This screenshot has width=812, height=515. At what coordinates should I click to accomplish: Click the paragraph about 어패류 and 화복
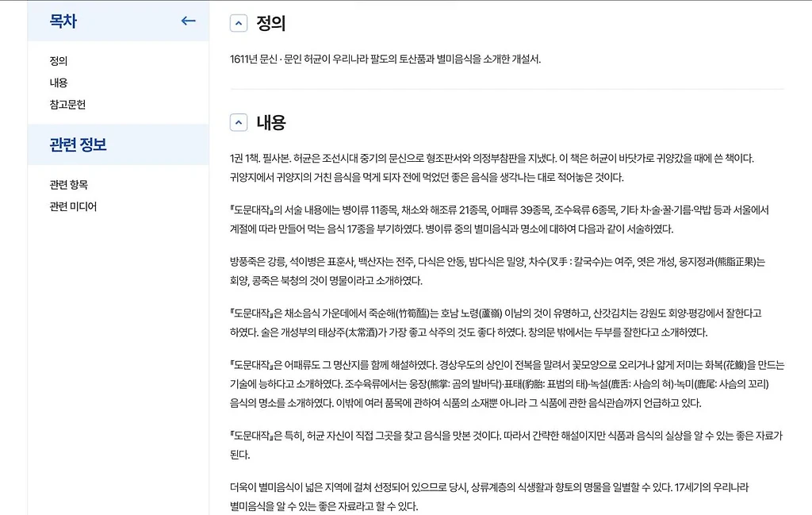tap(504, 383)
